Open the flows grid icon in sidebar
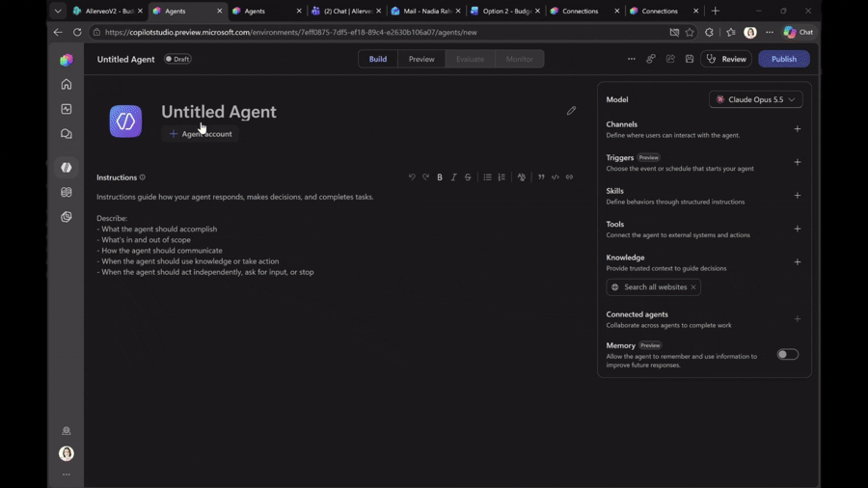868x488 pixels. pyautogui.click(x=67, y=192)
